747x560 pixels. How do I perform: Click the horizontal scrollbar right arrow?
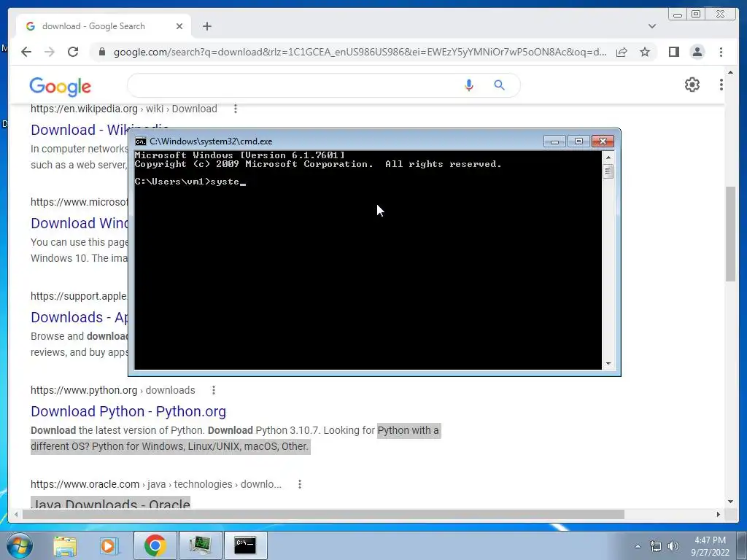coord(719,514)
